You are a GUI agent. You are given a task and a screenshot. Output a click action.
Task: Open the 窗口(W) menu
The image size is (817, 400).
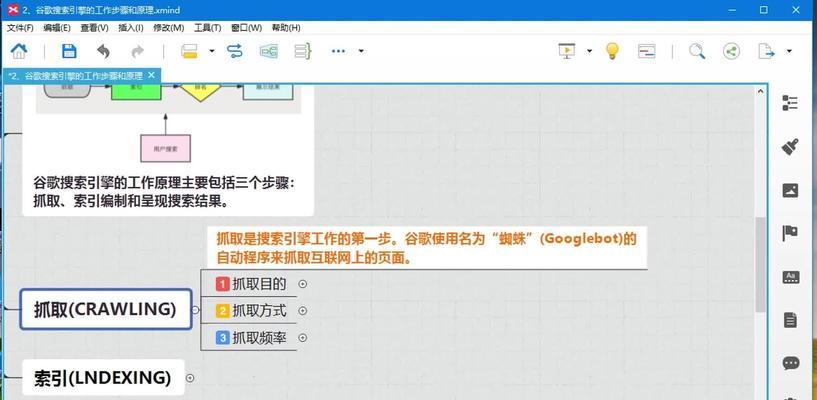point(246,28)
